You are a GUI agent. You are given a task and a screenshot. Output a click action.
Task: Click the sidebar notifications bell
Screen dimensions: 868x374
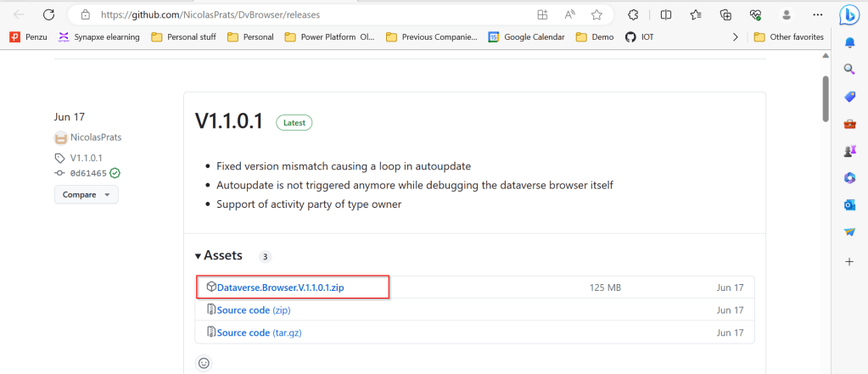(849, 42)
